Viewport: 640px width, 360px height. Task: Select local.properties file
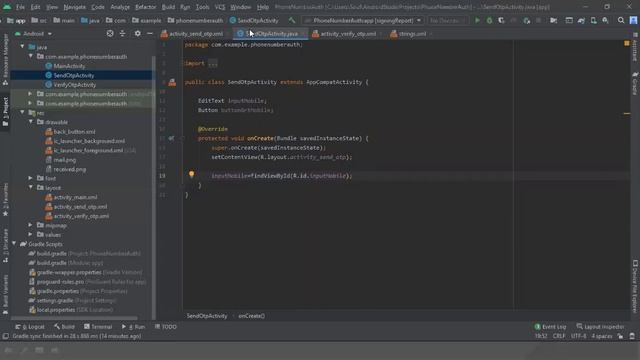71,310
